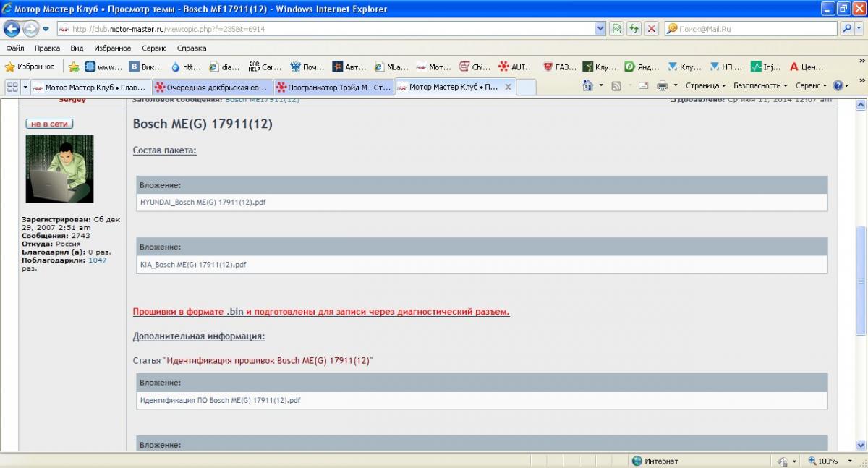The width and height of the screenshot is (868, 468).
Task: Open the user avatar image
Action: 59,169
